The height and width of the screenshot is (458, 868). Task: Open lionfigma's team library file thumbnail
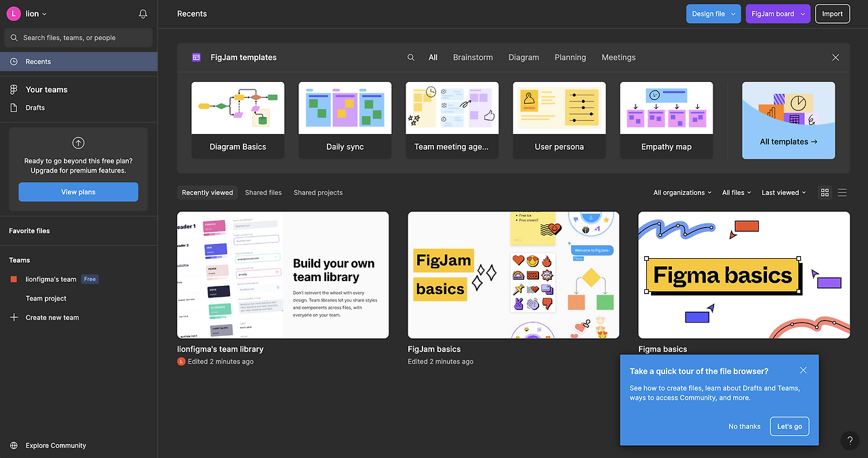click(283, 275)
